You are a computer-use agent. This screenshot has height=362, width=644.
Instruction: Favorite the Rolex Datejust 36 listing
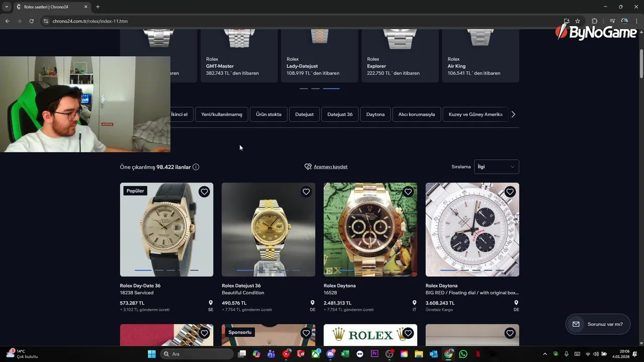pos(306,192)
